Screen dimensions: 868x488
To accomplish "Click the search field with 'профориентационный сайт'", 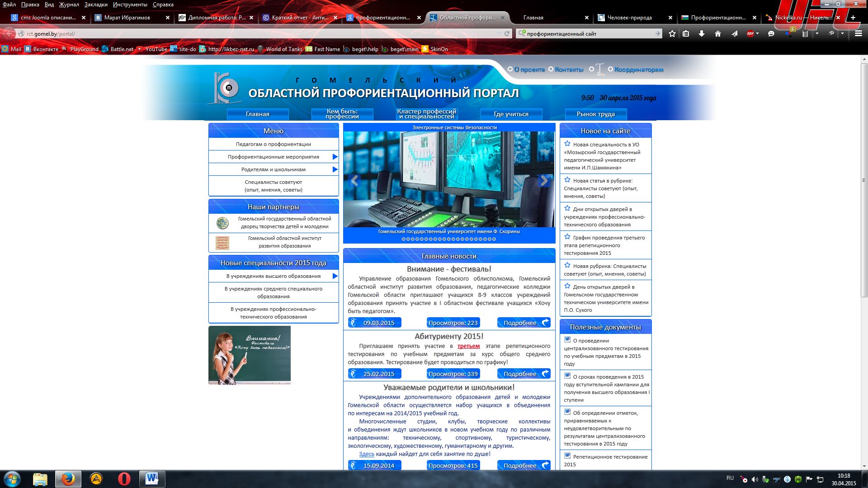I will [x=590, y=34].
